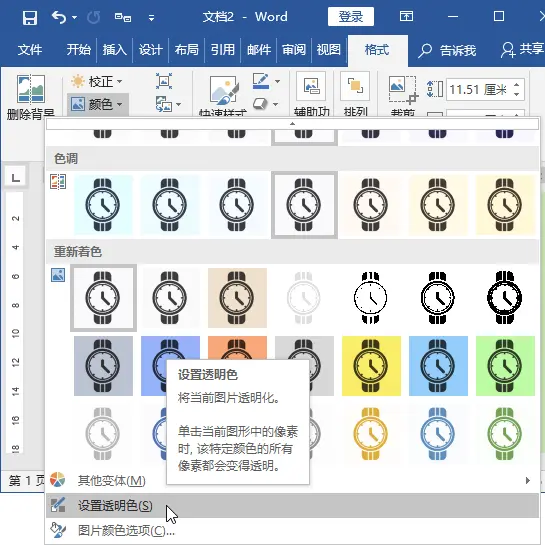Decrease height with the down spinner
This screenshot has height=545, width=545.
point(516,95)
